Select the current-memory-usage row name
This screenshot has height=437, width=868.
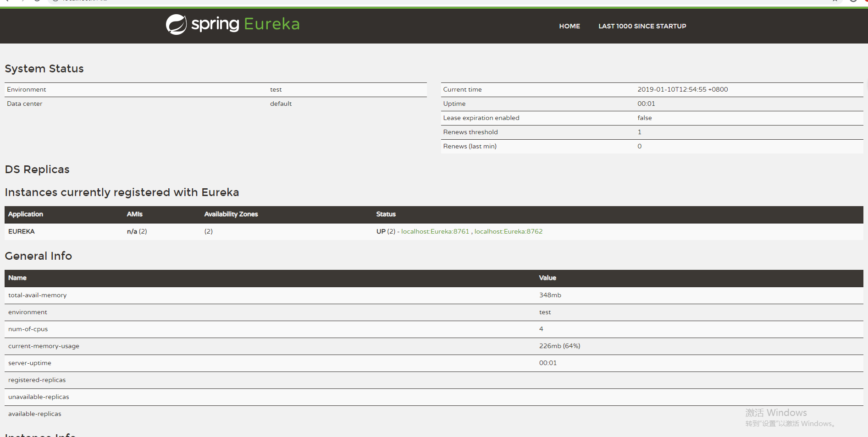point(44,346)
